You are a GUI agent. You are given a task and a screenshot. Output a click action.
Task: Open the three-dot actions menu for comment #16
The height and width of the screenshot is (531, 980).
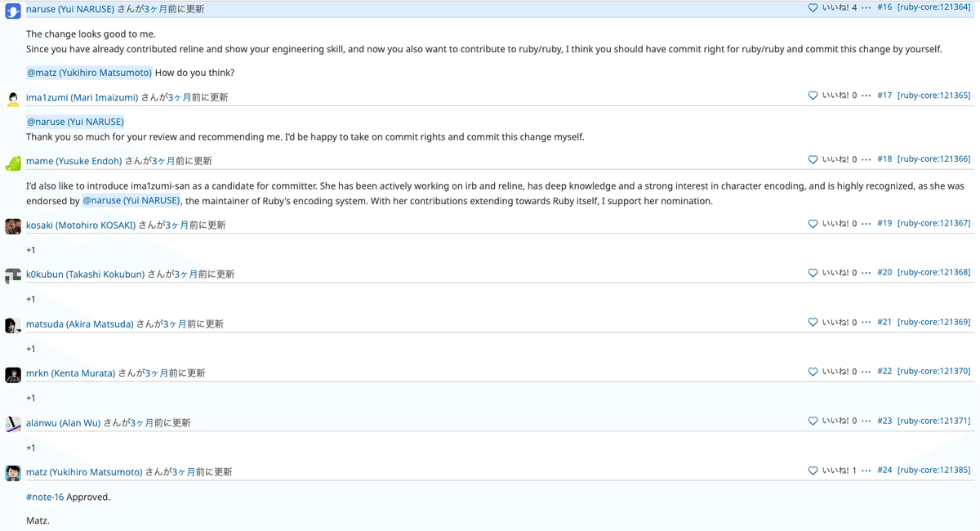pos(866,7)
